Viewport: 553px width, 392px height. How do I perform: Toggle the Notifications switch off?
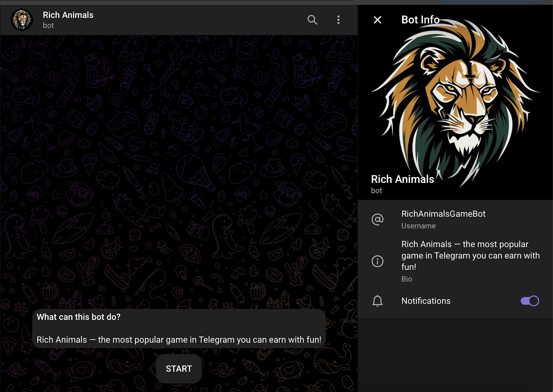tap(530, 301)
